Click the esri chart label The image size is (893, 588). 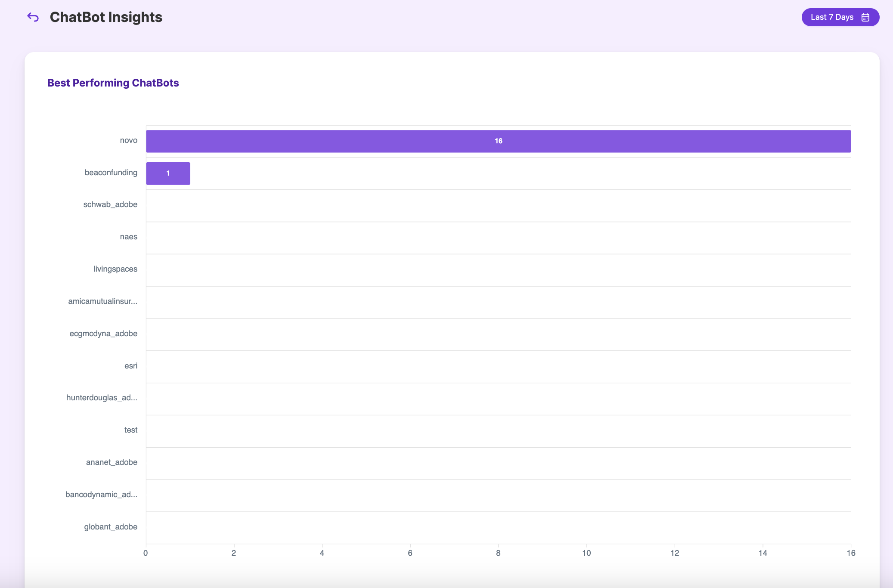(131, 366)
